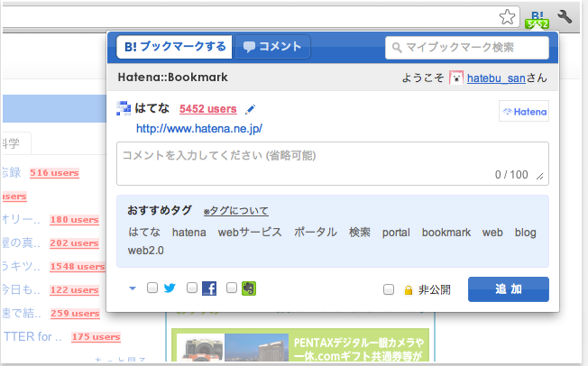Image resolution: width=588 pixels, height=366 pixels.
Task: Click the hatebu_san avatar icon
Action: 456,78
